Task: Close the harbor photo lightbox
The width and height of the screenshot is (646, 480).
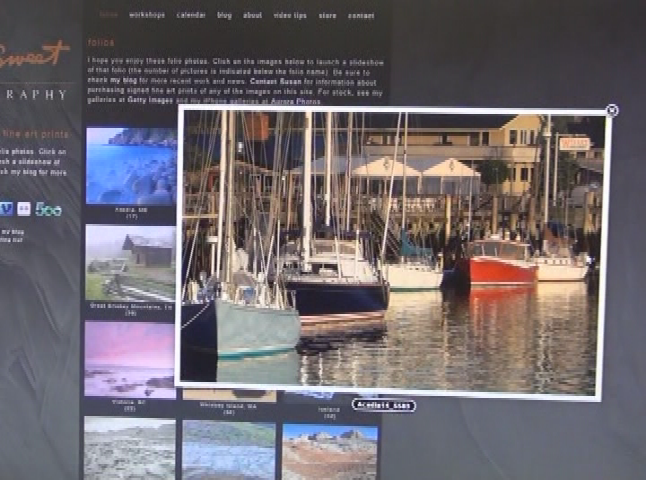Action: pyautogui.click(x=612, y=110)
